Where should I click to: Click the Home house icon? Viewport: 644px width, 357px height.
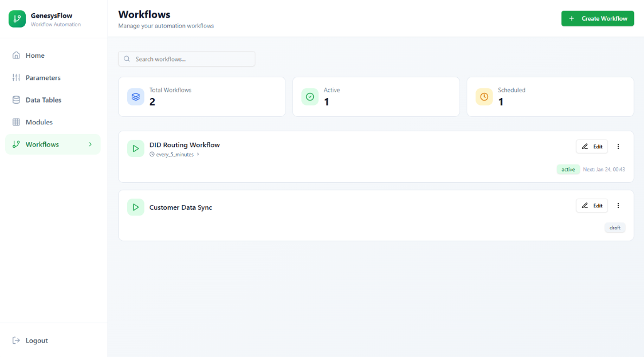(16, 55)
